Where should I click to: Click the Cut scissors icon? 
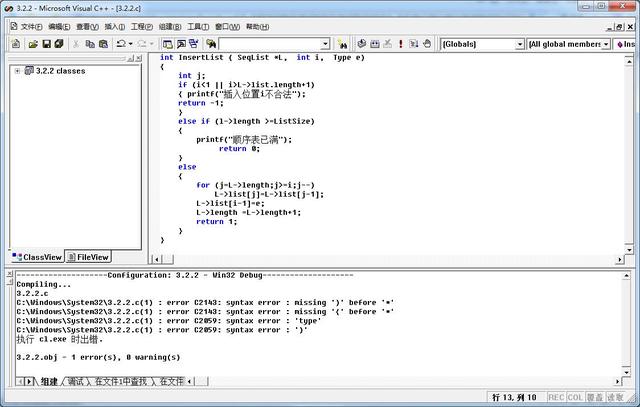pos(76,44)
